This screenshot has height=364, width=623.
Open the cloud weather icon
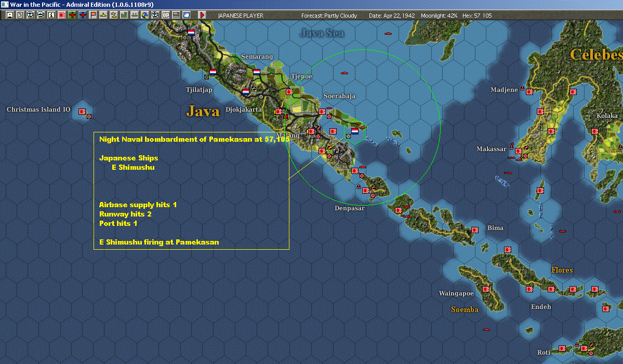[x=187, y=15]
